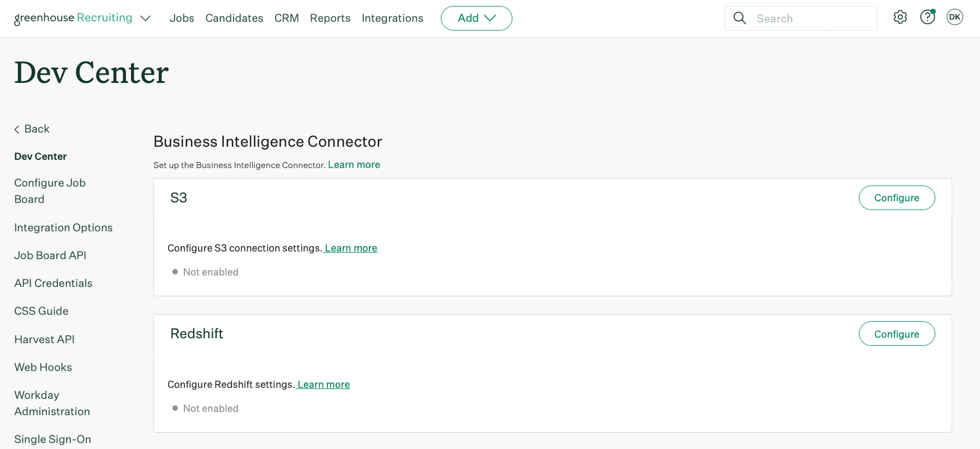The image size is (980, 449).
Task: Open the Add dropdown button
Action: [476, 18]
